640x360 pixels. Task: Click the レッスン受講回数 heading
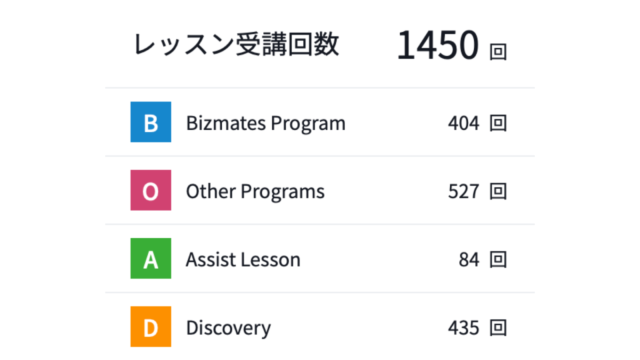(236, 44)
